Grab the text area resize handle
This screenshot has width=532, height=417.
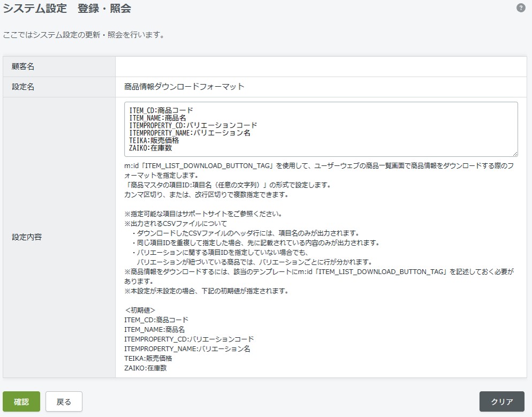pyautogui.click(x=514, y=153)
